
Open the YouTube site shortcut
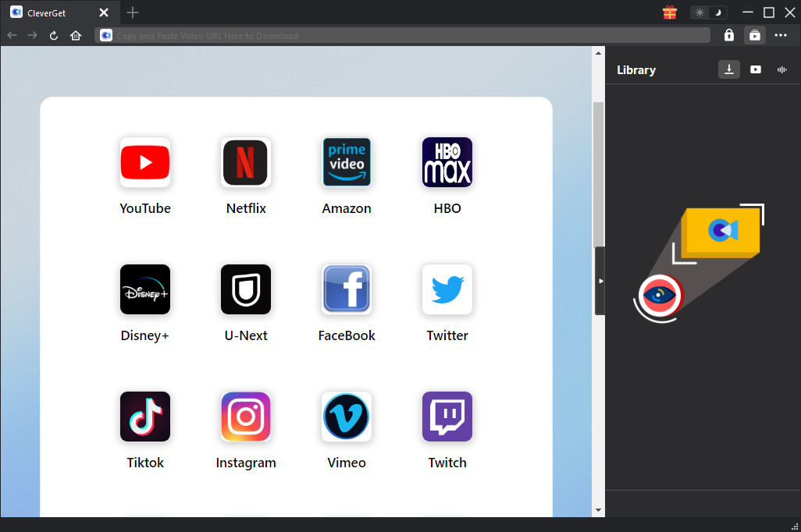(145, 162)
